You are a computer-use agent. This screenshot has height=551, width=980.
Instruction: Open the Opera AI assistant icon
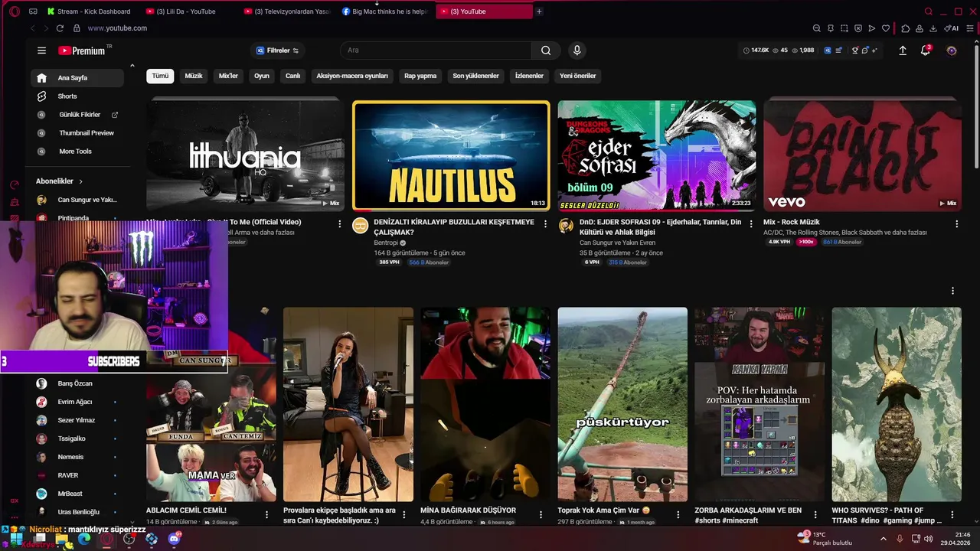[952, 28]
